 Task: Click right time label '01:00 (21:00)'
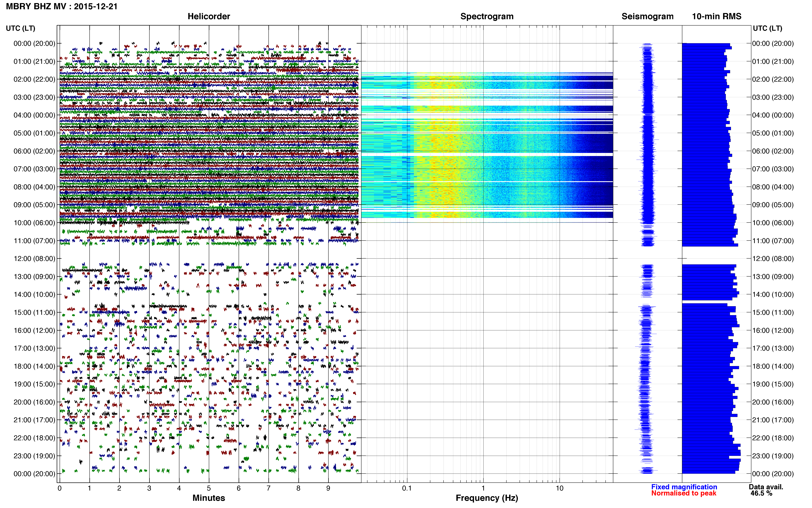[x=773, y=62]
